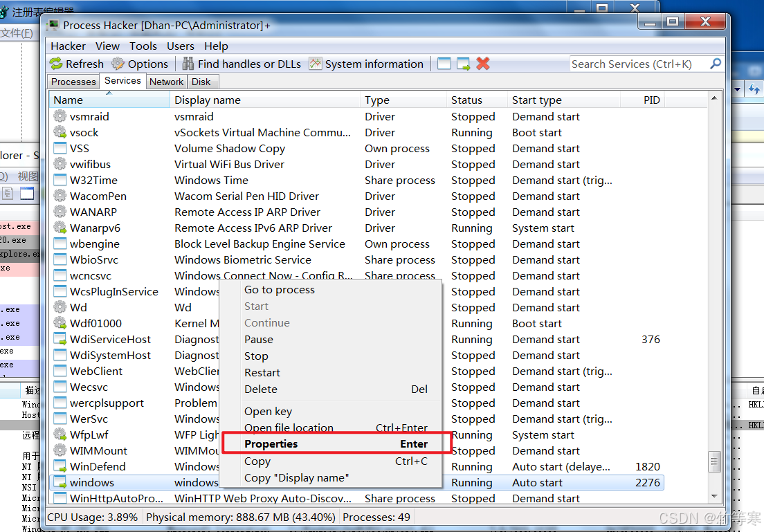Click the vsmraid driver gear icon
The image size is (764, 532).
click(x=60, y=116)
